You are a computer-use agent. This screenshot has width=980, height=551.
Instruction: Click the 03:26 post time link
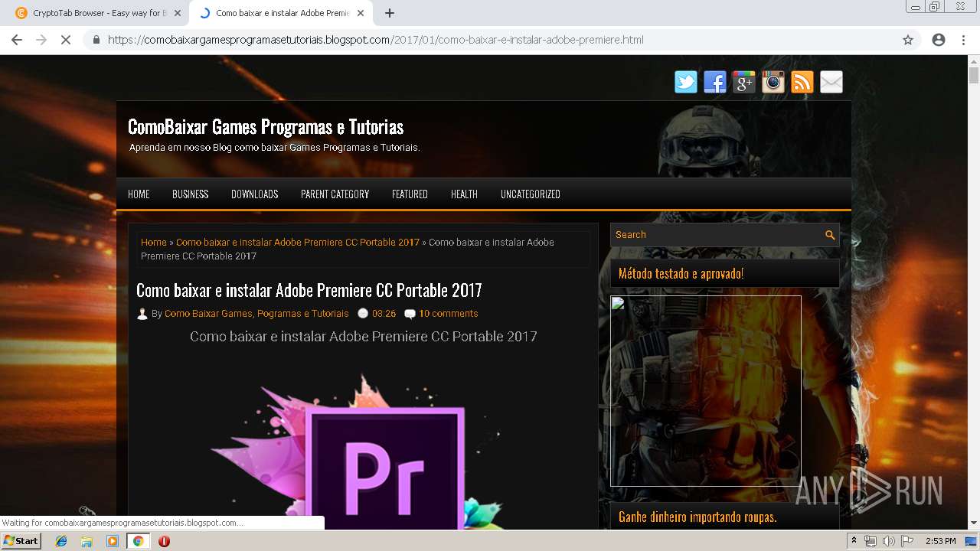(x=384, y=314)
